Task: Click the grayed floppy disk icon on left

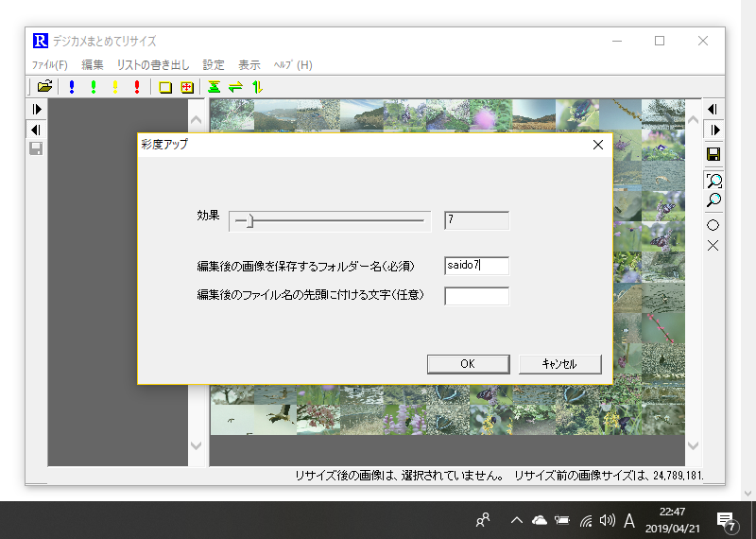Action: tap(36, 148)
